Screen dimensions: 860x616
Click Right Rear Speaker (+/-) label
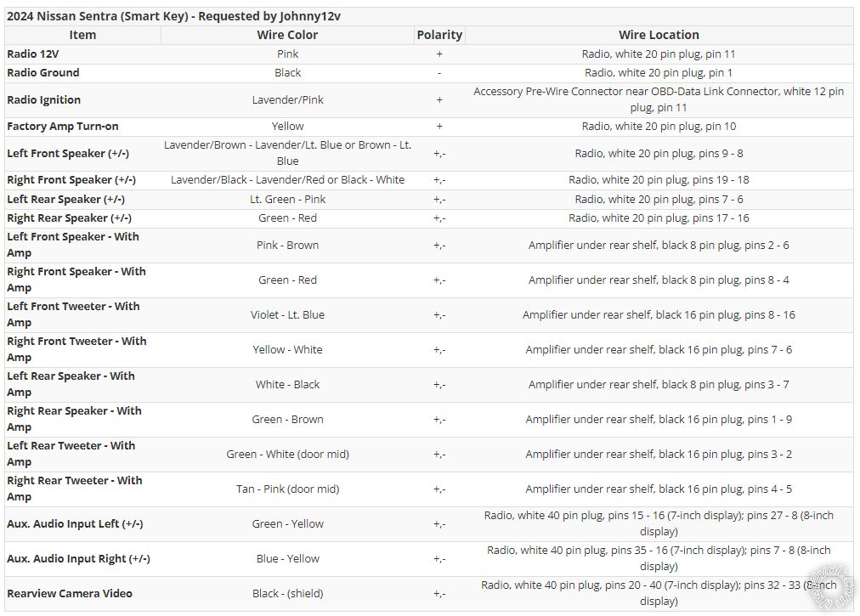click(69, 218)
